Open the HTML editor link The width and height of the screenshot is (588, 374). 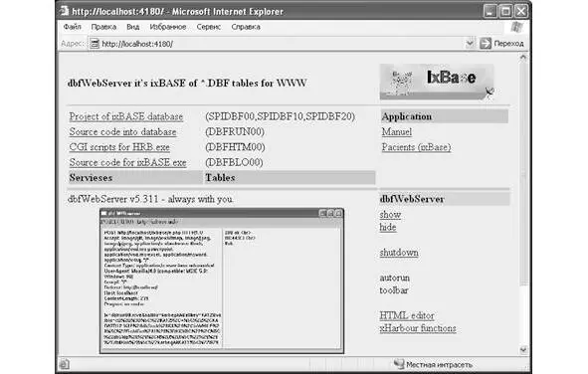[407, 315]
